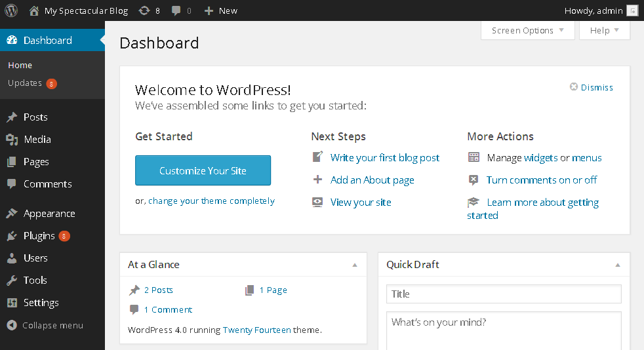Click the updates refresh icon
644x350 pixels.
(144, 10)
